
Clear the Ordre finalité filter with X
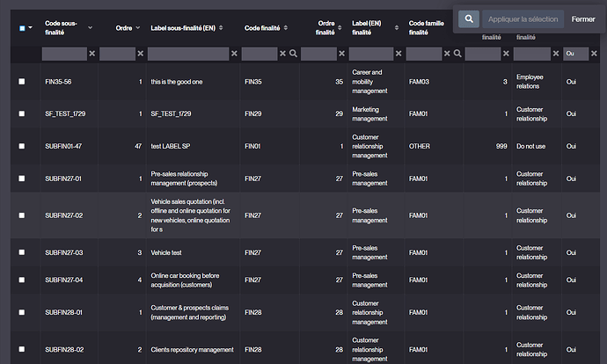coord(342,54)
